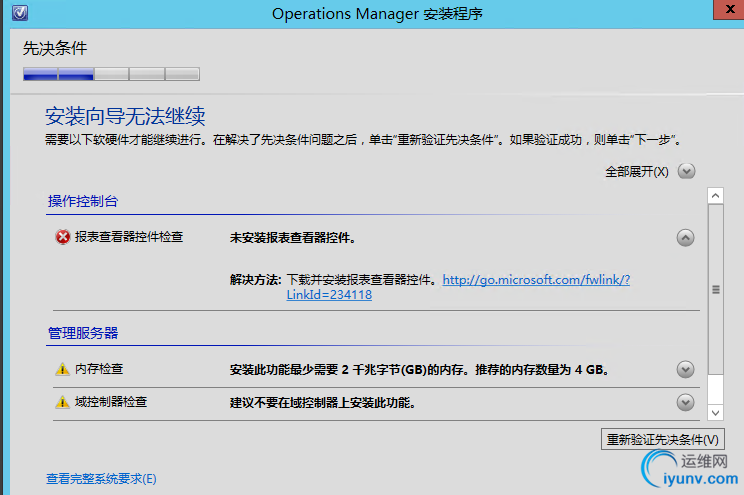The image size is (744, 495).
Task: Click the 重新验证先决条件(V) button
Action: click(x=662, y=439)
